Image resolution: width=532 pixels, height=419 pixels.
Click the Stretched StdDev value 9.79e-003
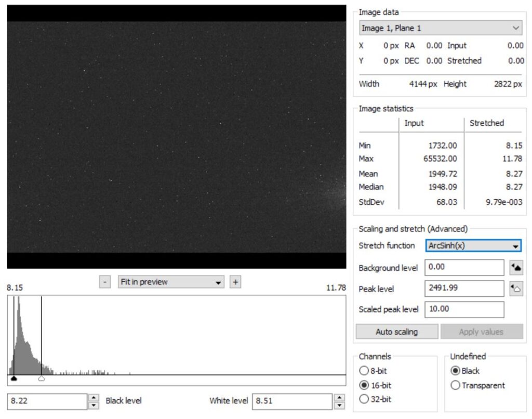click(x=504, y=202)
